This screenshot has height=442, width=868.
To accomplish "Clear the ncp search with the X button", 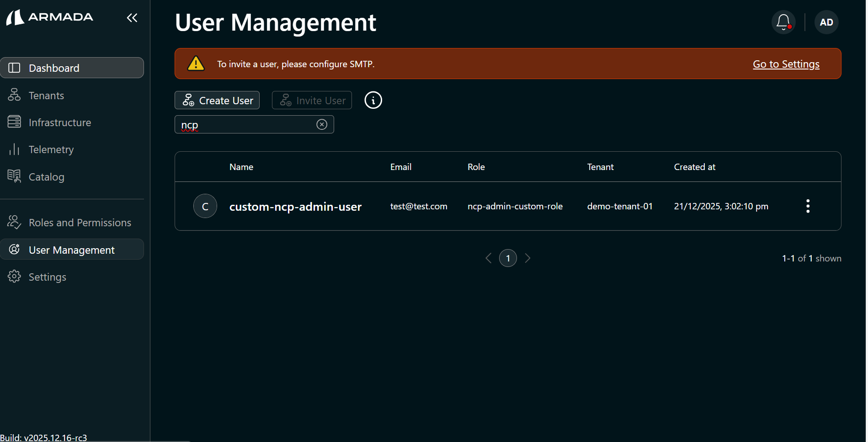I will click(x=322, y=124).
